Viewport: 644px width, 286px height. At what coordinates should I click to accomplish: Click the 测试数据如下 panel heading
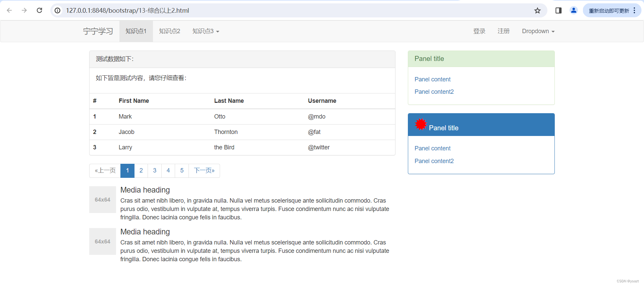115,59
